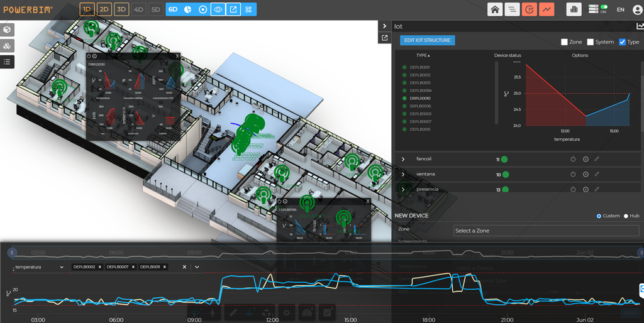Viewport: 644px width, 323px height.
Task: Open the user profile icon
Action: pyautogui.click(x=637, y=9)
